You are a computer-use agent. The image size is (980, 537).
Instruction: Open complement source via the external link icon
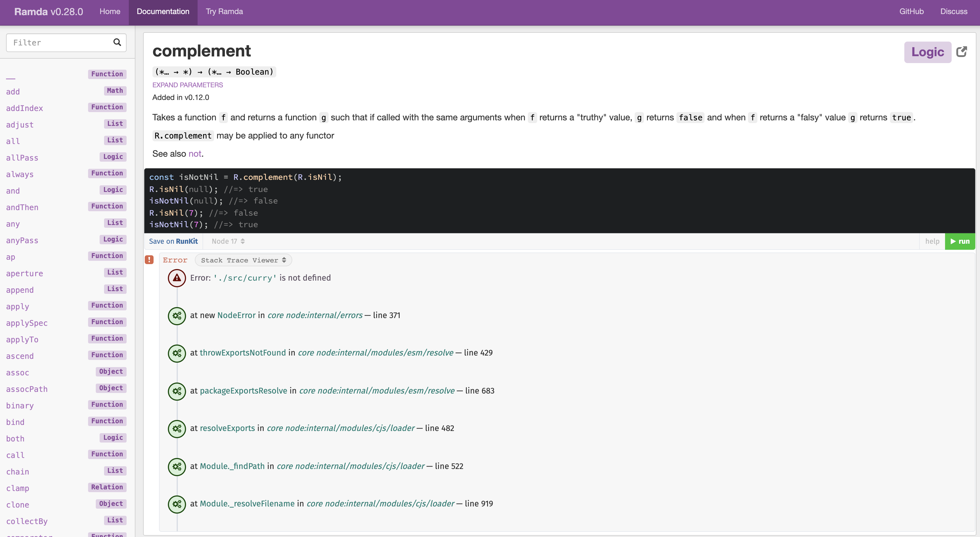962,51
